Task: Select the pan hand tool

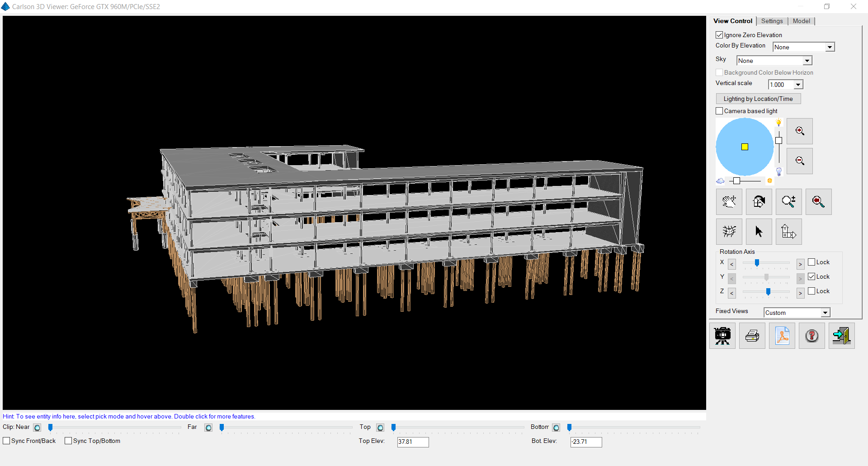Action: click(729, 202)
